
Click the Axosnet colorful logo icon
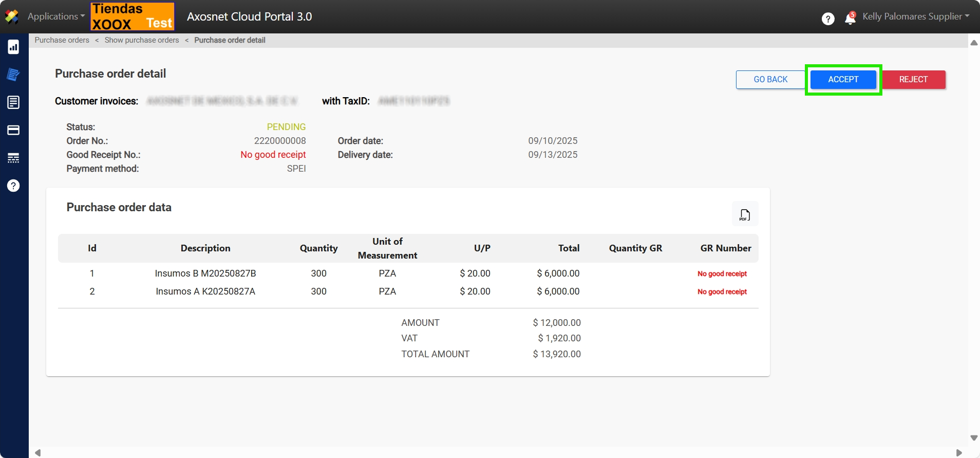[12, 16]
